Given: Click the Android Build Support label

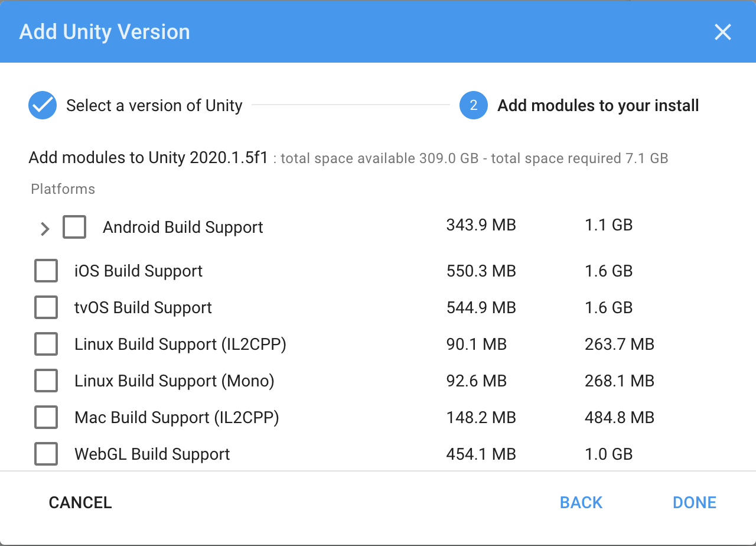Looking at the screenshot, I should (x=183, y=227).
